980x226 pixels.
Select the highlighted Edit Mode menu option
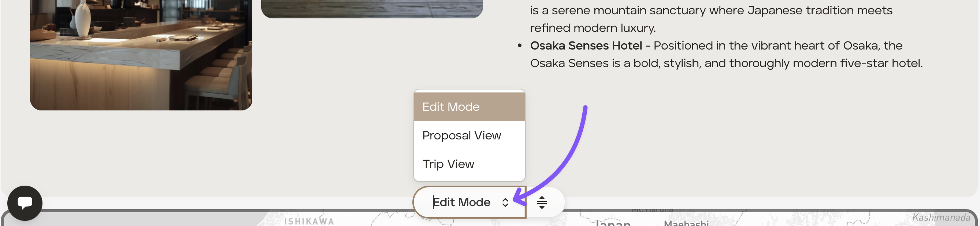pyautogui.click(x=469, y=107)
